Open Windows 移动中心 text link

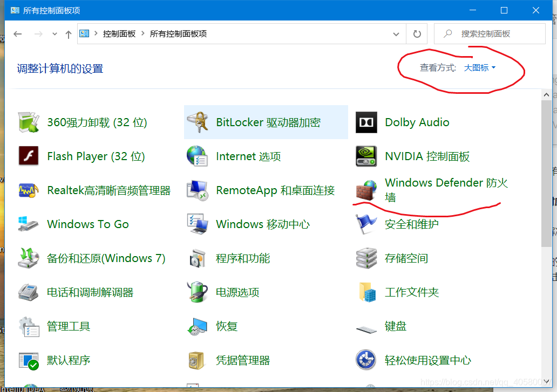(263, 224)
